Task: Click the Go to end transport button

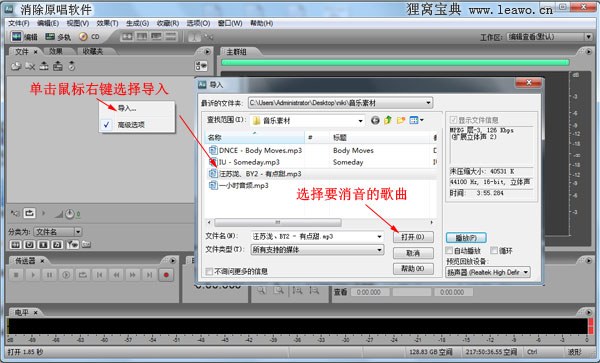Action: [149, 275]
